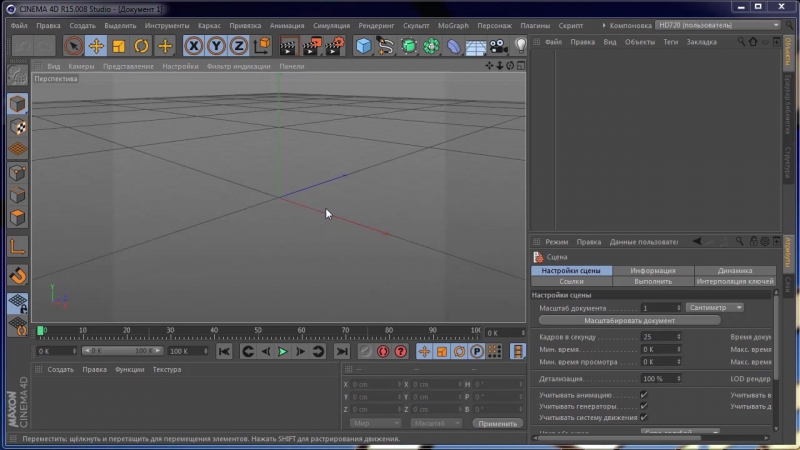Open the Создать menu

point(82,26)
